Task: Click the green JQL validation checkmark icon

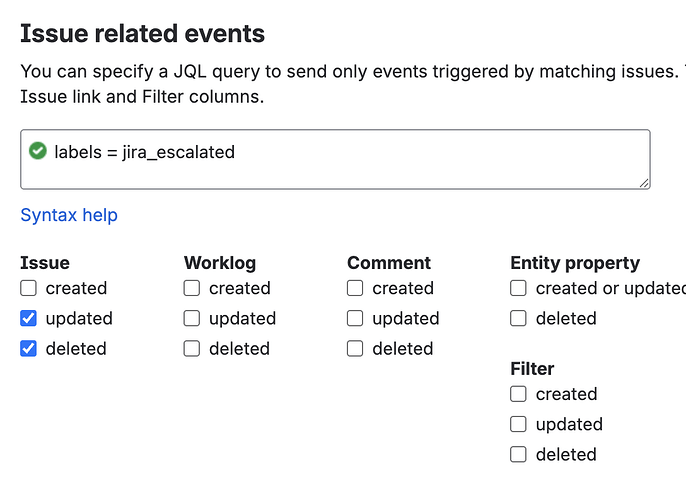Action: (x=38, y=151)
